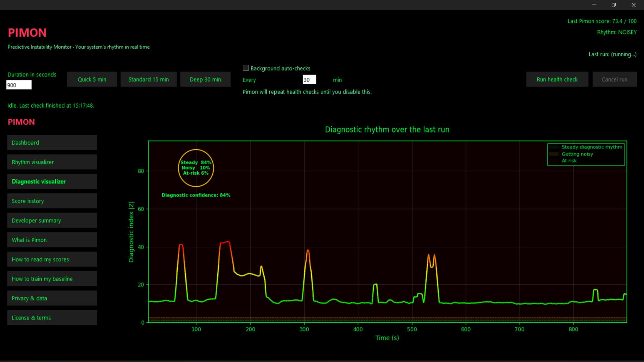View Privacy & data information
The image size is (644, 362).
pos(52,298)
